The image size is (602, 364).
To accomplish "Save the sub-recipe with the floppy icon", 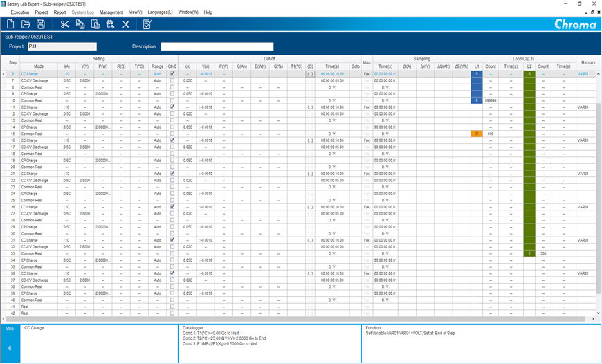I will 40,25.
